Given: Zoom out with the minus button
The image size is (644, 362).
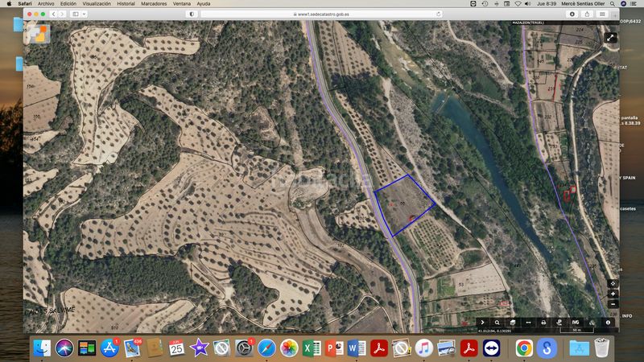Looking at the screenshot, I should 613,304.
